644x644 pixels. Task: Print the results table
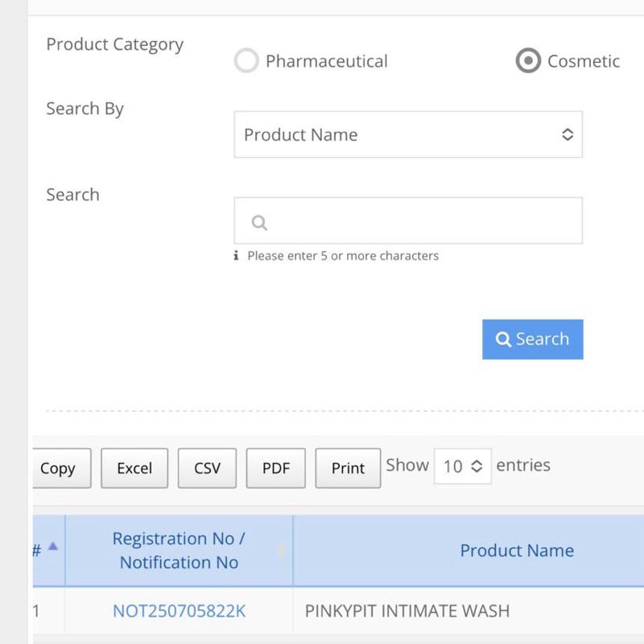tap(348, 469)
